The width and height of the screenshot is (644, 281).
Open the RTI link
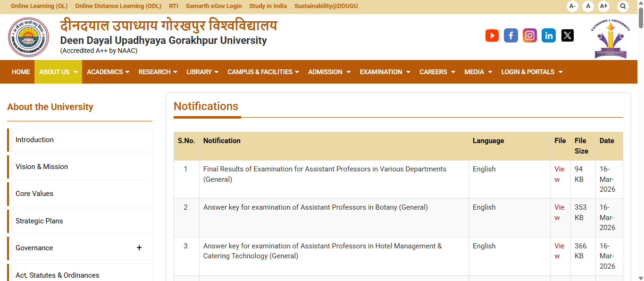coord(173,6)
